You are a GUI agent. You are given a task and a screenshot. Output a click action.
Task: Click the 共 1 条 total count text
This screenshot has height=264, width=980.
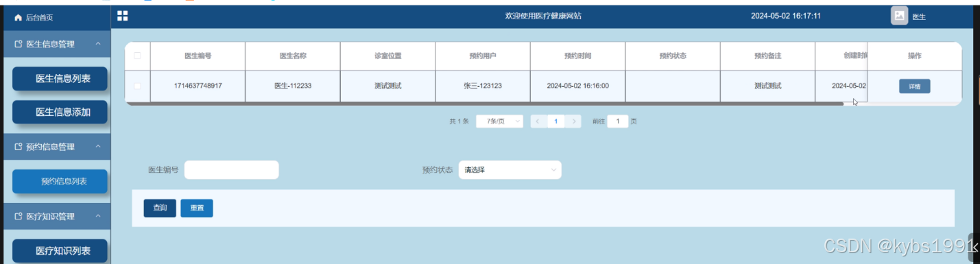pyautogui.click(x=459, y=121)
